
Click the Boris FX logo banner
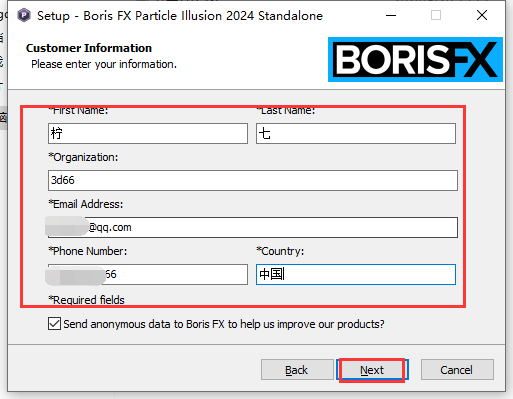(415, 59)
